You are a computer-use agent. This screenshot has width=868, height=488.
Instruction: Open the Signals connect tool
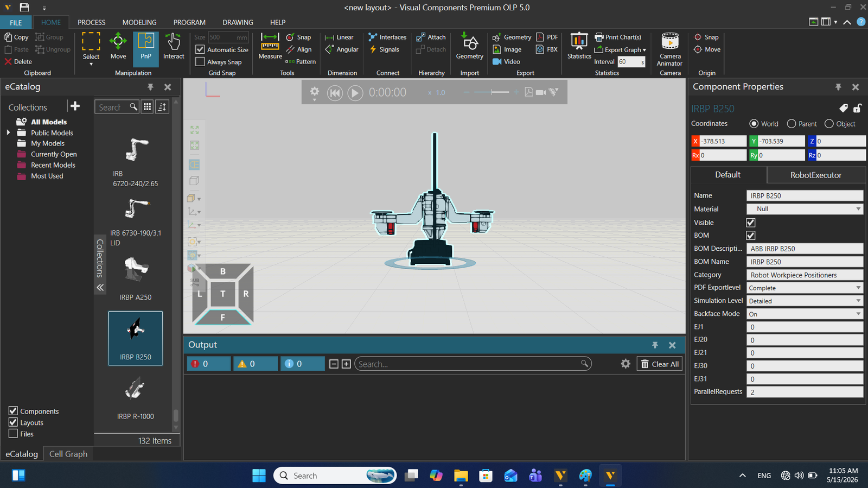click(x=384, y=49)
